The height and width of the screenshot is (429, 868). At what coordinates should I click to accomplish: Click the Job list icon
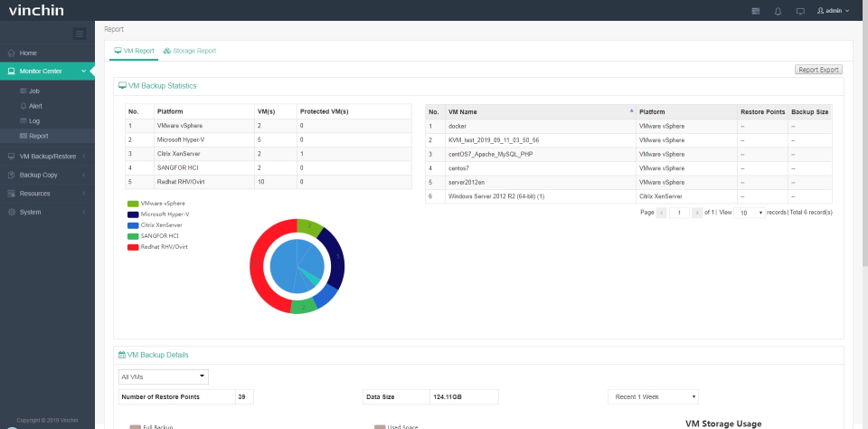click(x=24, y=91)
